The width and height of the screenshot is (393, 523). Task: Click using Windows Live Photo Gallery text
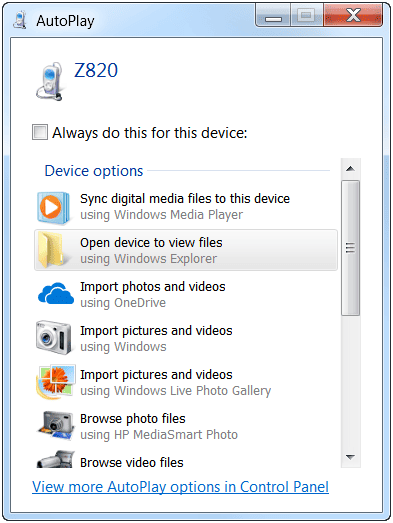(x=175, y=391)
